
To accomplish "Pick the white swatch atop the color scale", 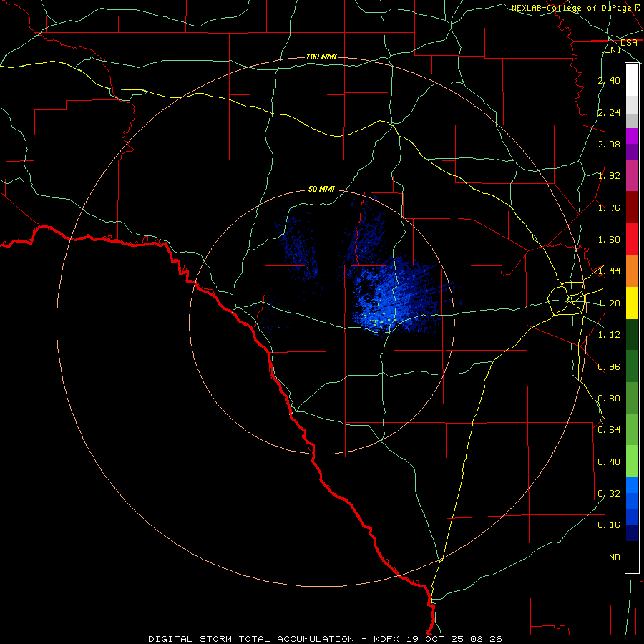I will (632, 80).
